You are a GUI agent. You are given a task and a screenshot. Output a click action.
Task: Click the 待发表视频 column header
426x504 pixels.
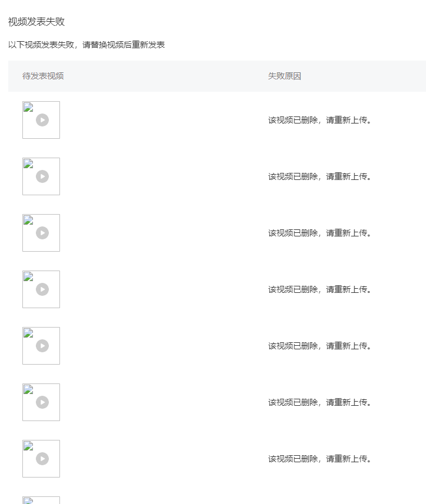click(43, 76)
